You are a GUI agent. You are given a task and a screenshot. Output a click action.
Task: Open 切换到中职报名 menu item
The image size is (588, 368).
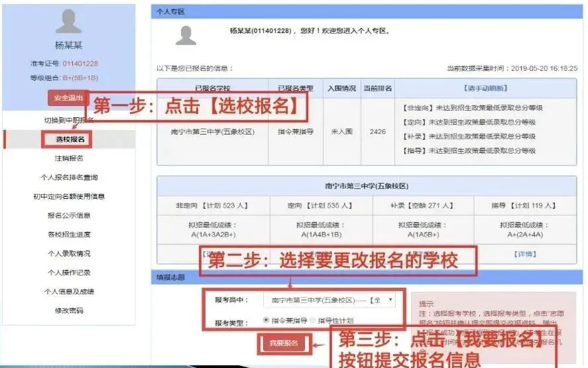click(x=69, y=120)
